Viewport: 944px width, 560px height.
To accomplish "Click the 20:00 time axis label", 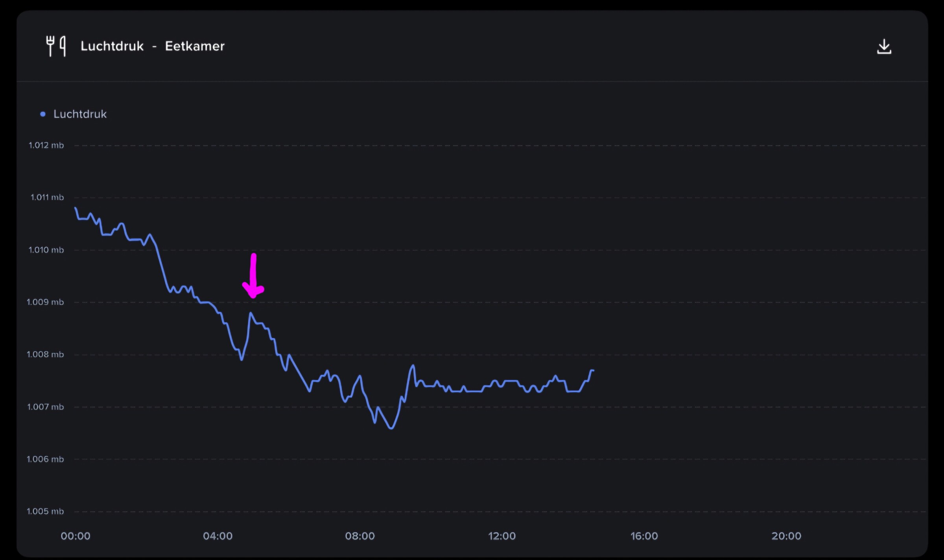I will [786, 536].
